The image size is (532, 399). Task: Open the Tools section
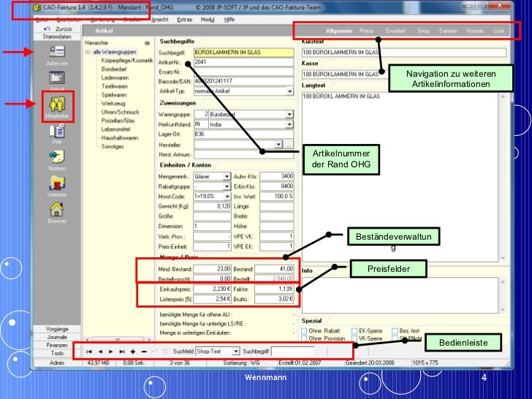[x=57, y=353]
